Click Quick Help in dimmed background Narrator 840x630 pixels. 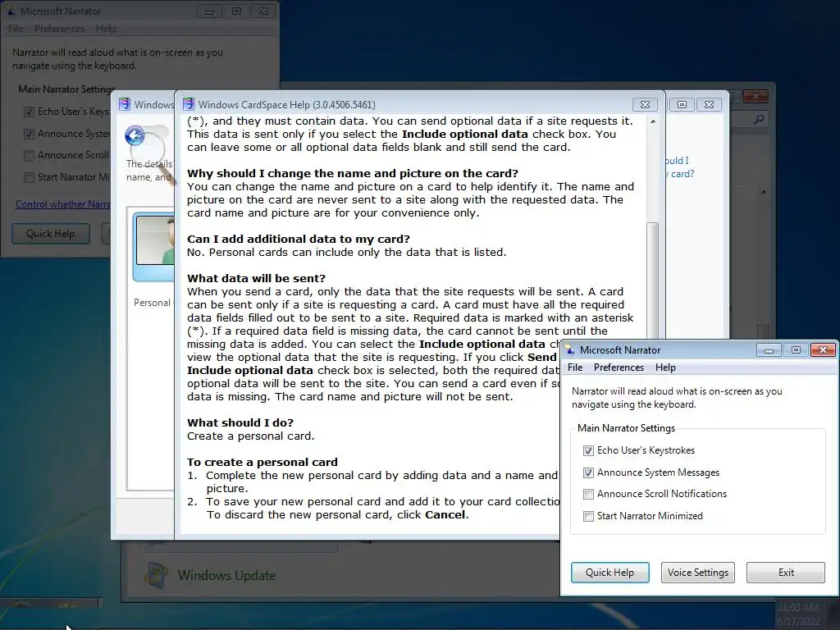point(50,234)
